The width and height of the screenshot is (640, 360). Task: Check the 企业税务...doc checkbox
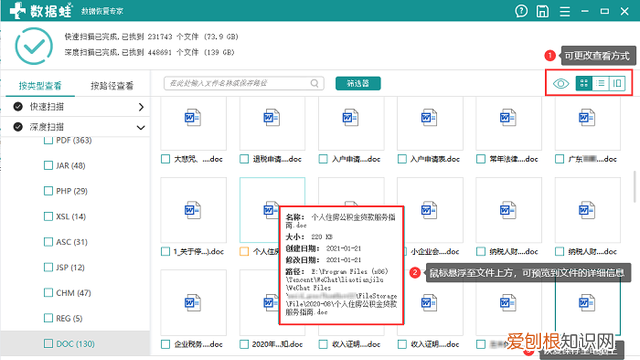[165, 344]
